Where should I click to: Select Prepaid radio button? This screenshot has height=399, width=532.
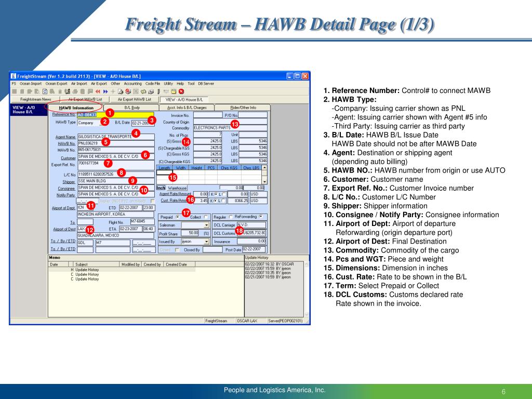(x=178, y=217)
